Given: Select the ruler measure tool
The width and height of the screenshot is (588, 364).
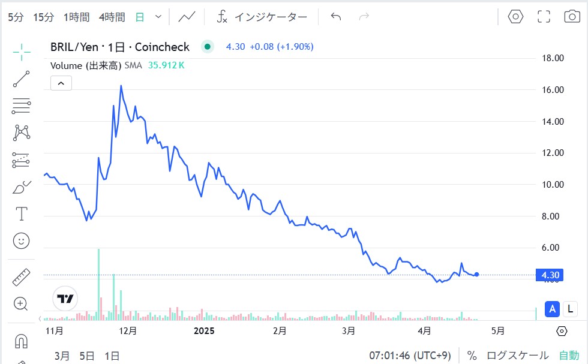Looking at the screenshot, I should tap(22, 276).
